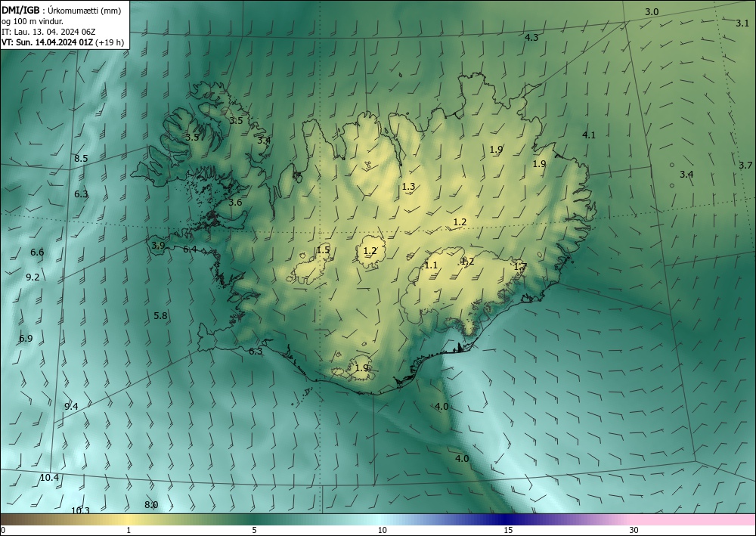Click the 4.3 value north of Iceland
756x536 pixels.
pyautogui.click(x=531, y=37)
